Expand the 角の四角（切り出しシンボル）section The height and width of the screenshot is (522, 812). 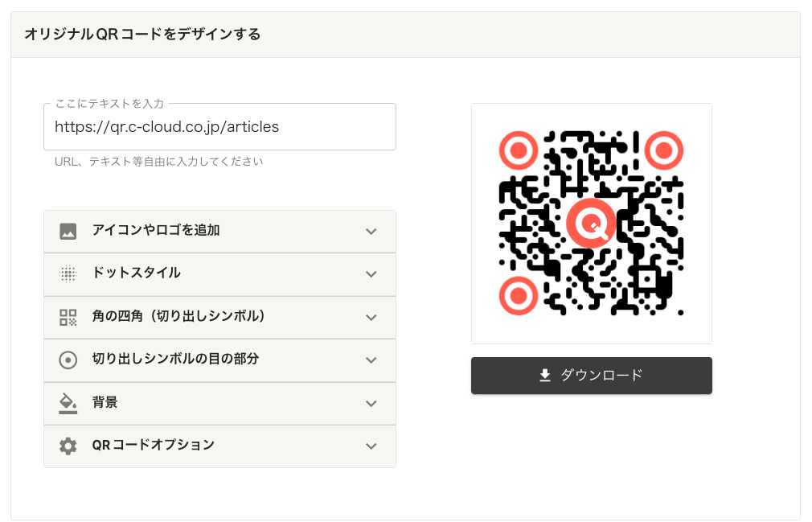pyautogui.click(x=219, y=317)
